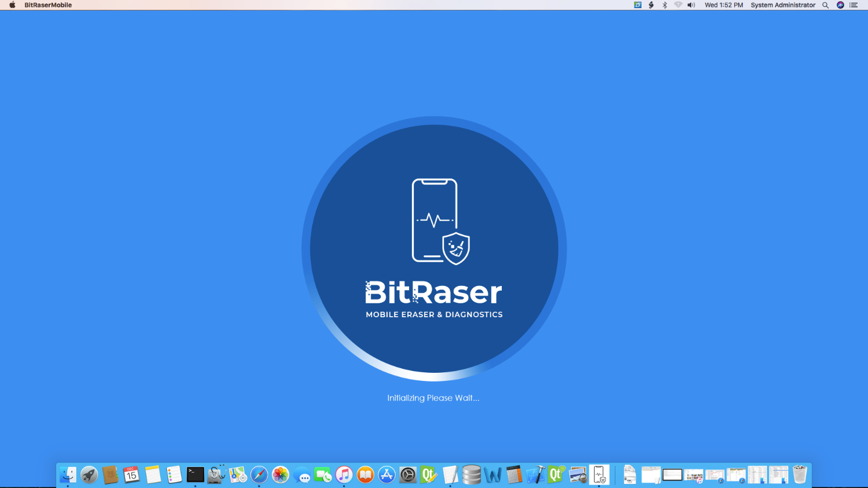The width and height of the screenshot is (868, 488).
Task: Click the BitRaser splash logo
Action: (433, 292)
